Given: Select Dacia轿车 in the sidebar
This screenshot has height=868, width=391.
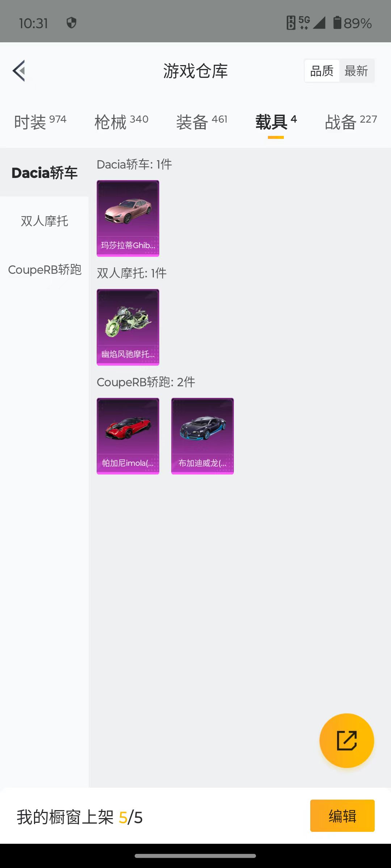Looking at the screenshot, I should (x=44, y=173).
